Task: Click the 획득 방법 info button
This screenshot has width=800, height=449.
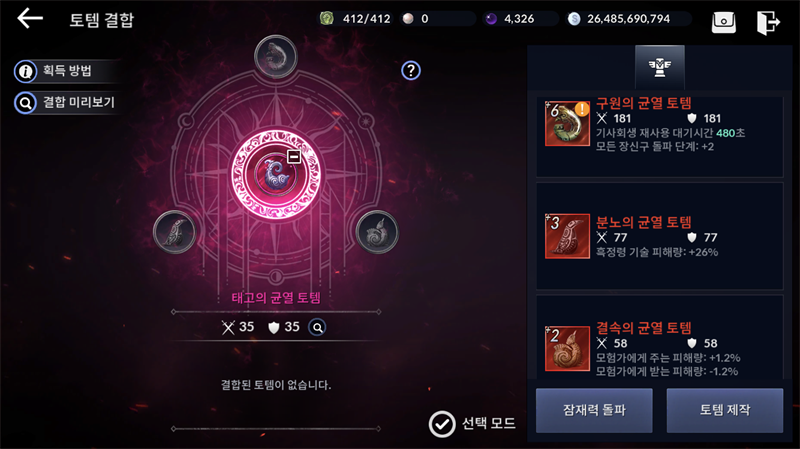Action: click(69, 71)
